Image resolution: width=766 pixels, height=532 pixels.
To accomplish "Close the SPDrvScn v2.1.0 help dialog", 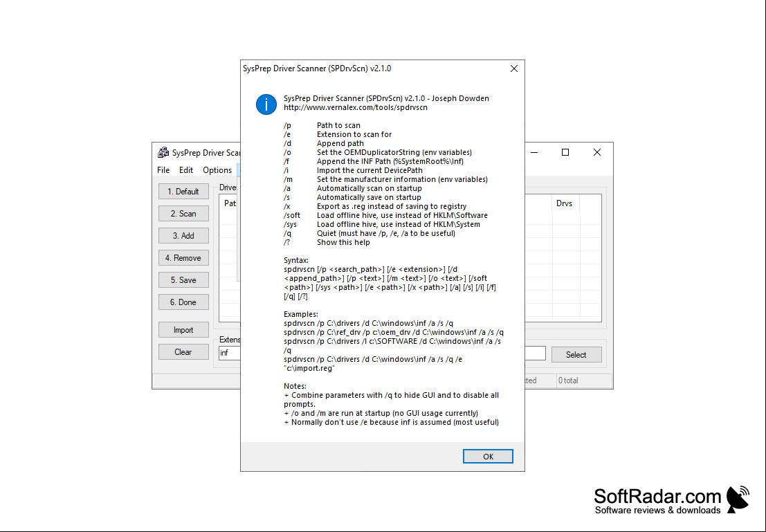I will pyautogui.click(x=514, y=69).
